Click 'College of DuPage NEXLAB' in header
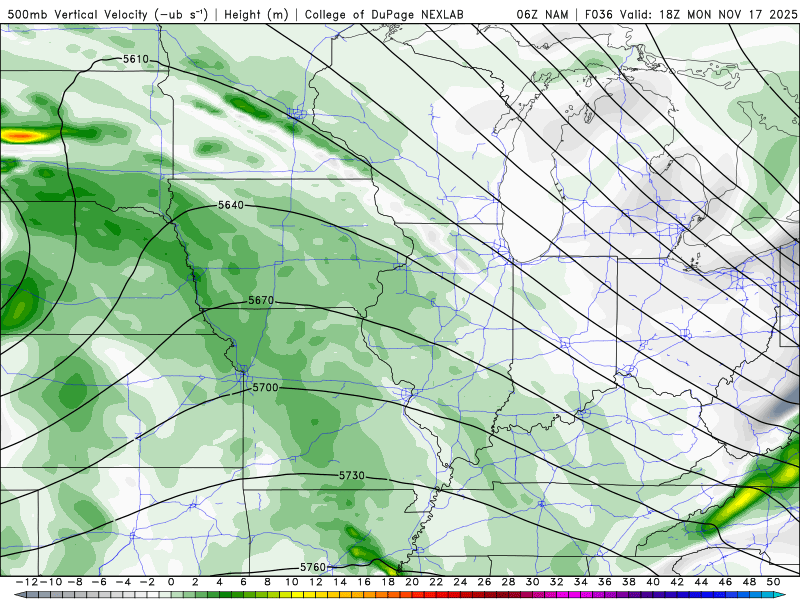 pos(384,14)
